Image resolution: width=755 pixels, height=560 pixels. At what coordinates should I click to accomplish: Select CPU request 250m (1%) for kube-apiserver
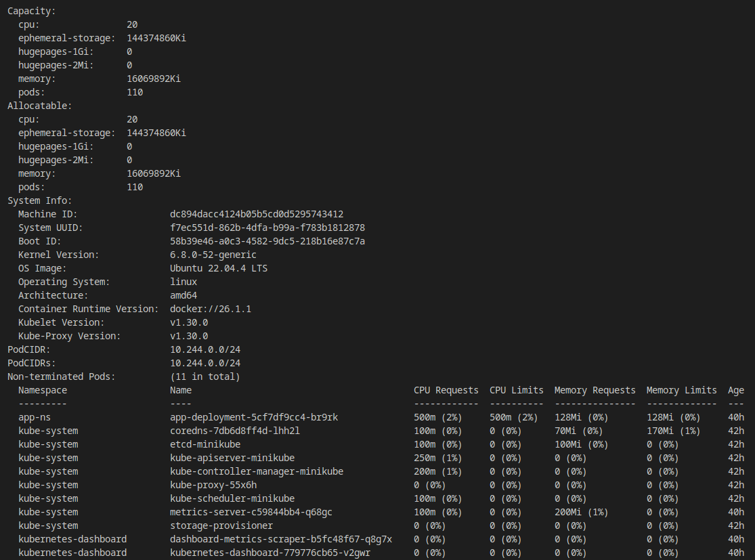pos(437,458)
